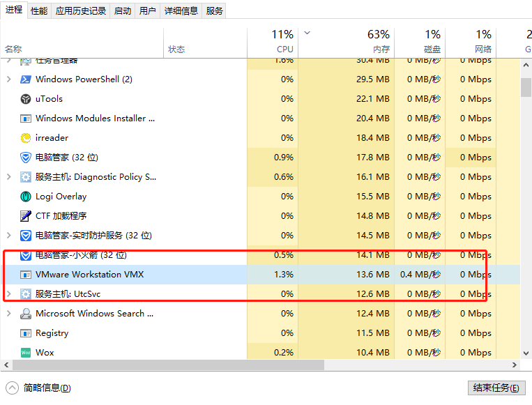Image resolution: width=532 pixels, height=405 pixels.
Task: Click the VMware Workstation VMX icon
Action: [x=25, y=275]
